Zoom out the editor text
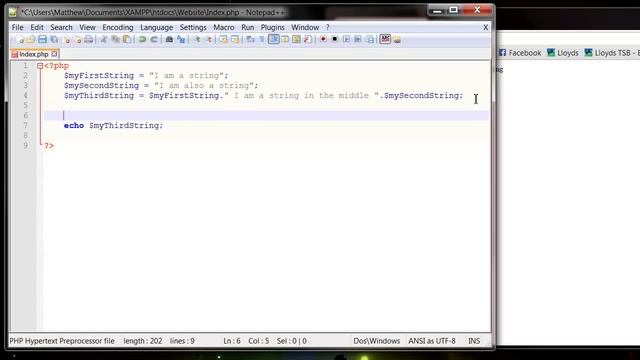Viewport: 640px width, 360px height. (x=209, y=40)
